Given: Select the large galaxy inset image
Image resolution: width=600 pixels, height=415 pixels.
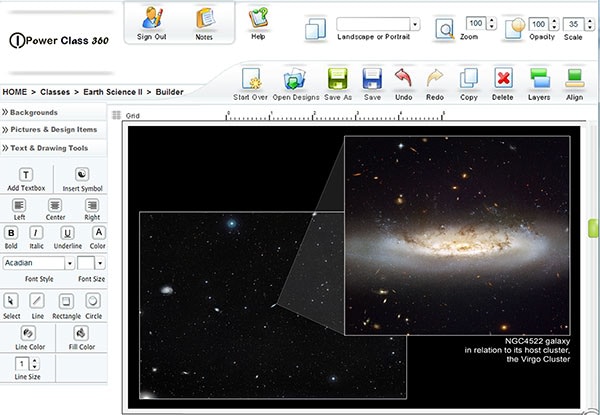Looking at the screenshot, I should pos(458,236).
